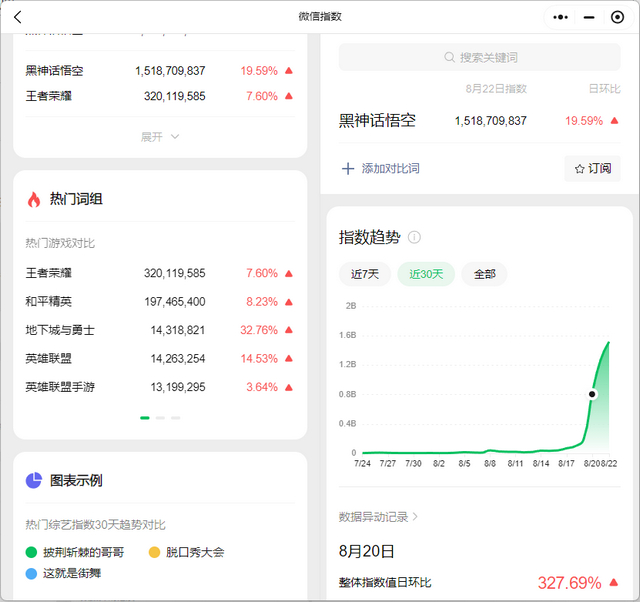Show 全部 trend range
Screen dimensions: 640x602
pos(484,274)
